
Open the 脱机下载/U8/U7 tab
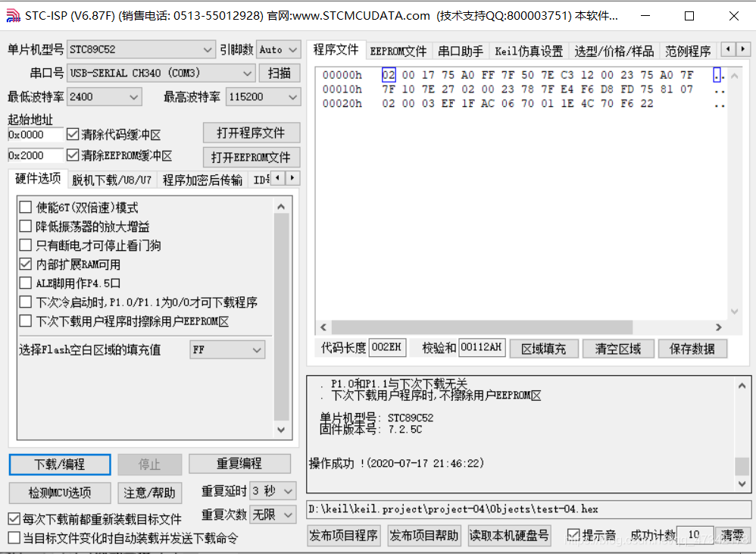111,180
